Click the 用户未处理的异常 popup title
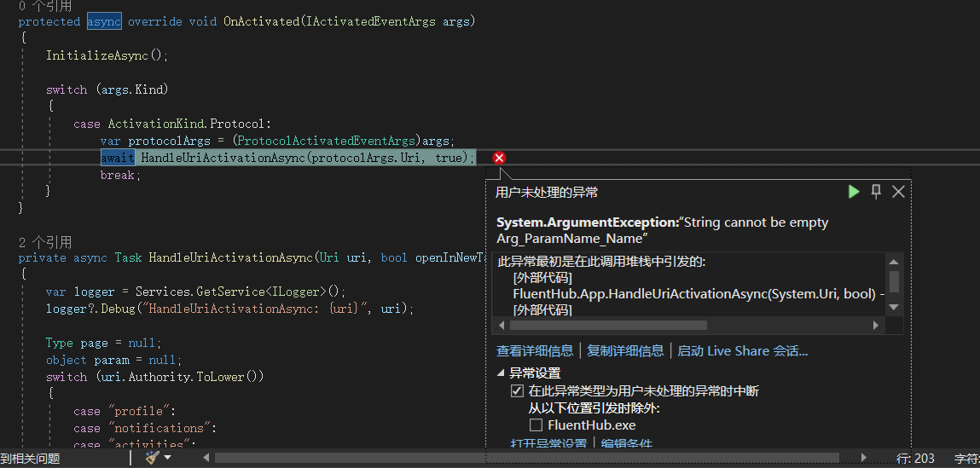980x468 pixels. click(x=547, y=193)
